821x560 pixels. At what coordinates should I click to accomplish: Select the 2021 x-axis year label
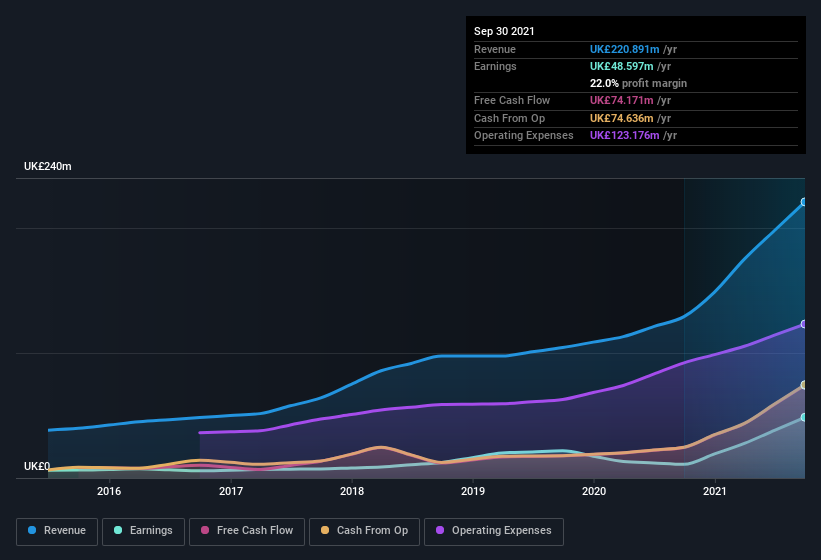pos(715,491)
